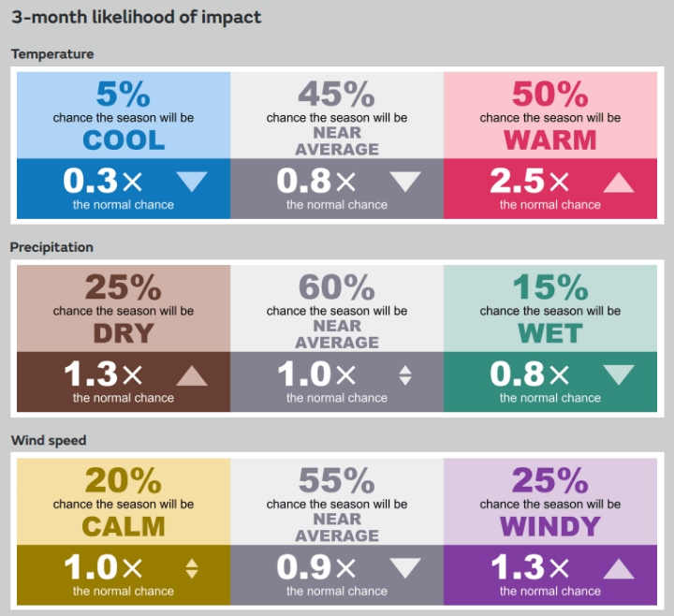674x616 pixels.
Task: Click the Wind speed section heading
Action: click(x=49, y=440)
